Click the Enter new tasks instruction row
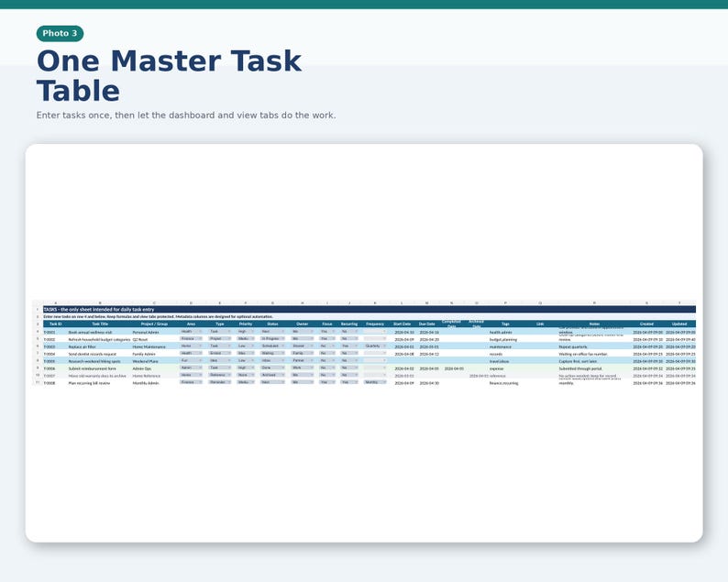This screenshot has width=728, height=582. [x=370, y=316]
